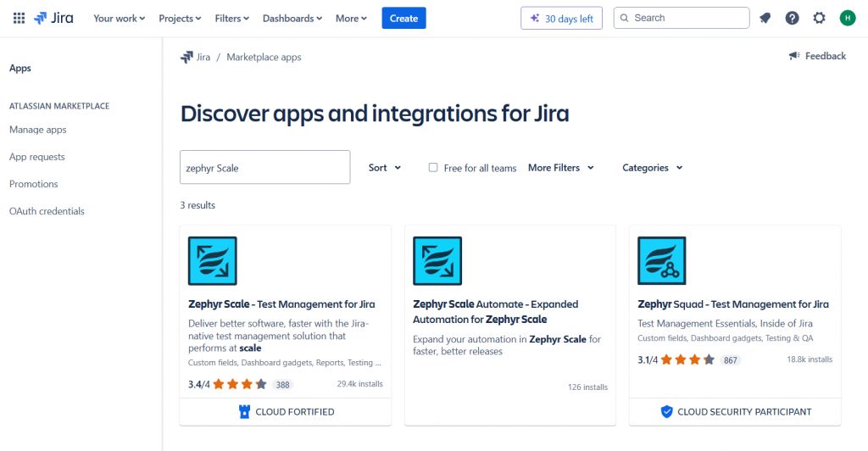Click the Jira logo in header
868x451 pixels.
(x=53, y=19)
